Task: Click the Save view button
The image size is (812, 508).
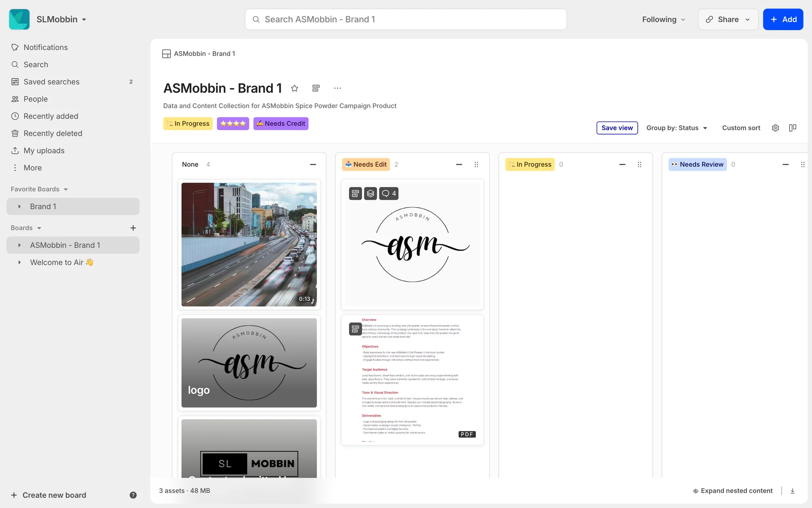Action: coord(617,128)
